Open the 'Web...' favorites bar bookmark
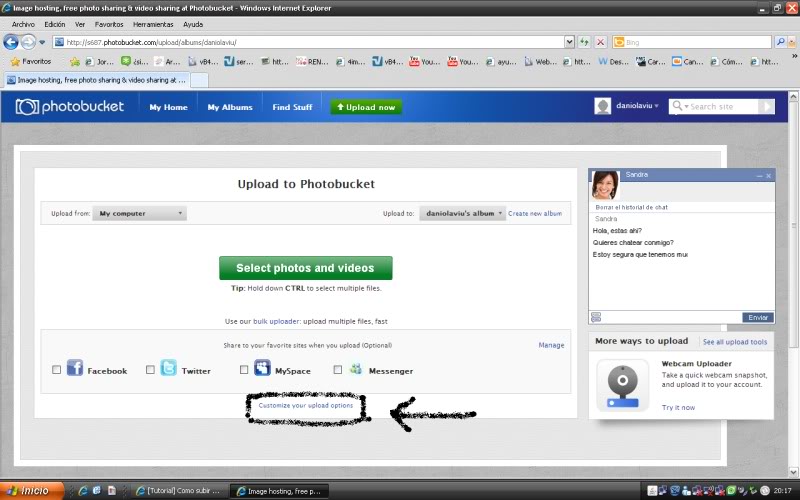This screenshot has width=800, height=500. tap(540, 62)
